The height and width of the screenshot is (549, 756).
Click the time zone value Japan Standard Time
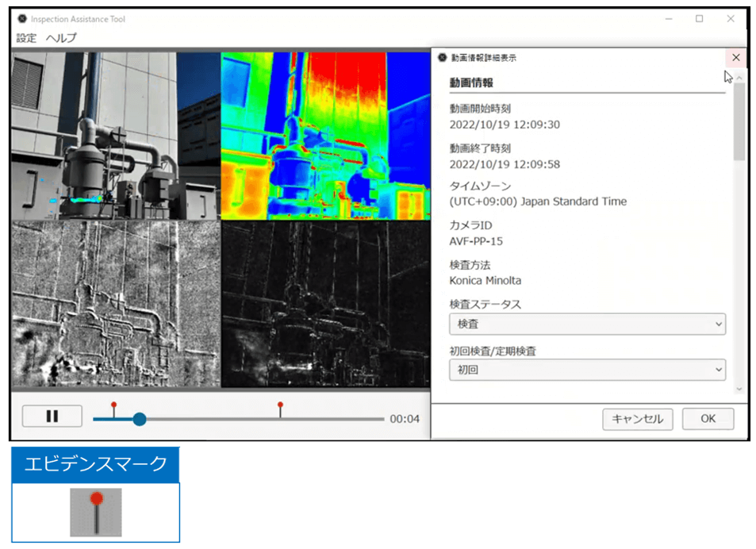point(538,202)
